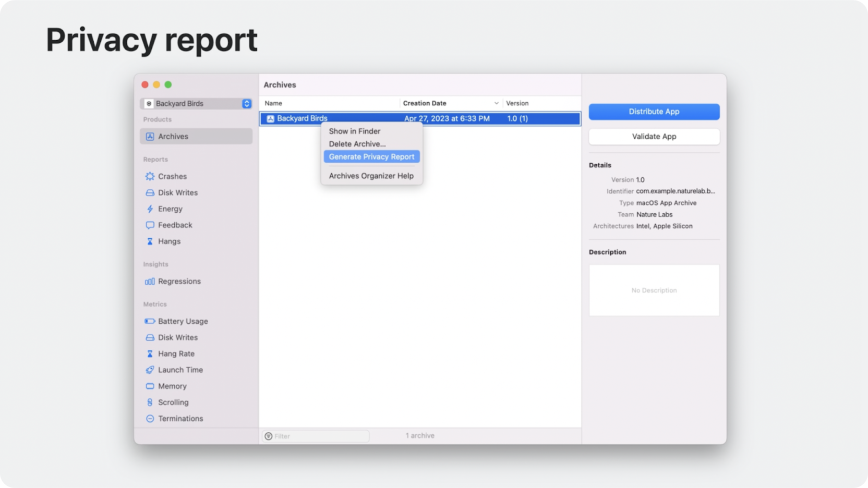868x488 pixels.
Task: Click the Terminations icon
Action: point(150,419)
